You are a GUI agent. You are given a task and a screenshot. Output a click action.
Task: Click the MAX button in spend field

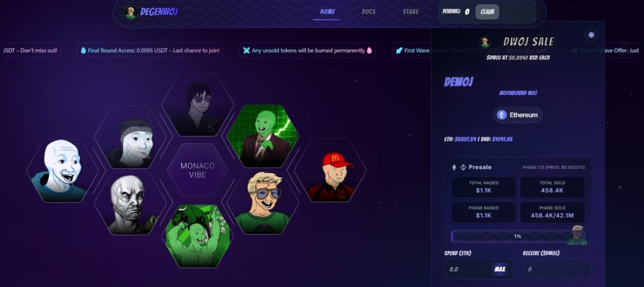pyautogui.click(x=500, y=269)
